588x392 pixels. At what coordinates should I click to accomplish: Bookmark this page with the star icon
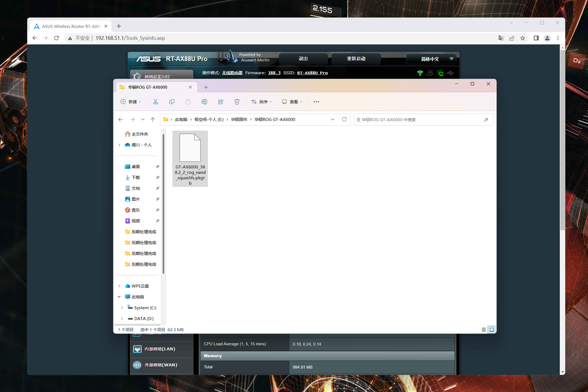[523, 38]
